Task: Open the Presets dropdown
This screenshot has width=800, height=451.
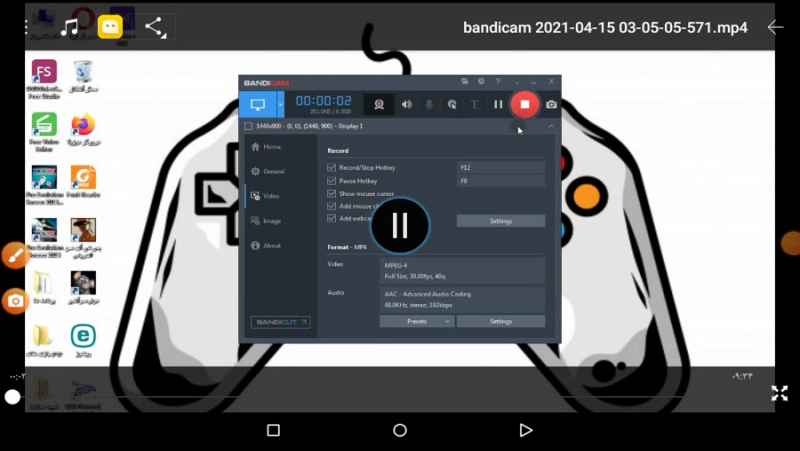Action: coord(417,321)
